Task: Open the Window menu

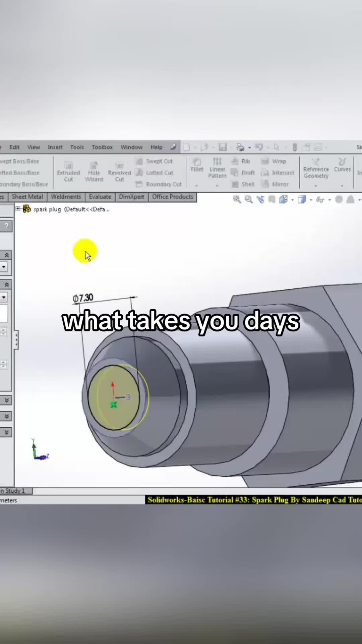Action: [x=131, y=147]
